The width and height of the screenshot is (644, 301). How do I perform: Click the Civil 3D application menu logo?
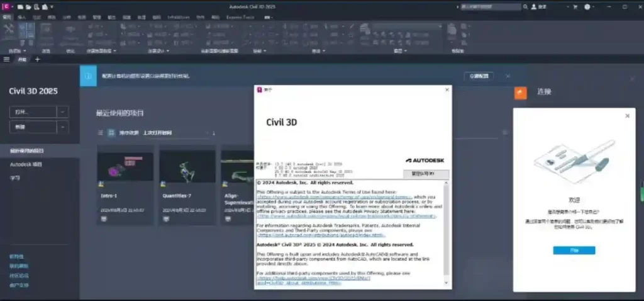coord(7,6)
